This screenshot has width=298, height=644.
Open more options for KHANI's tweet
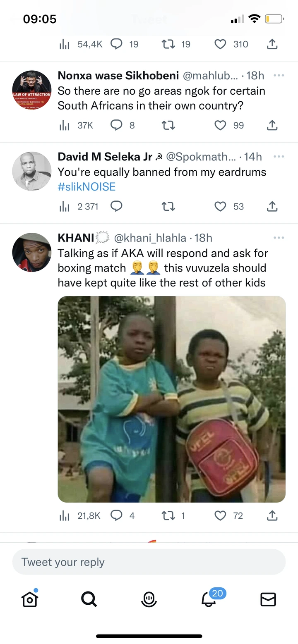(x=279, y=238)
